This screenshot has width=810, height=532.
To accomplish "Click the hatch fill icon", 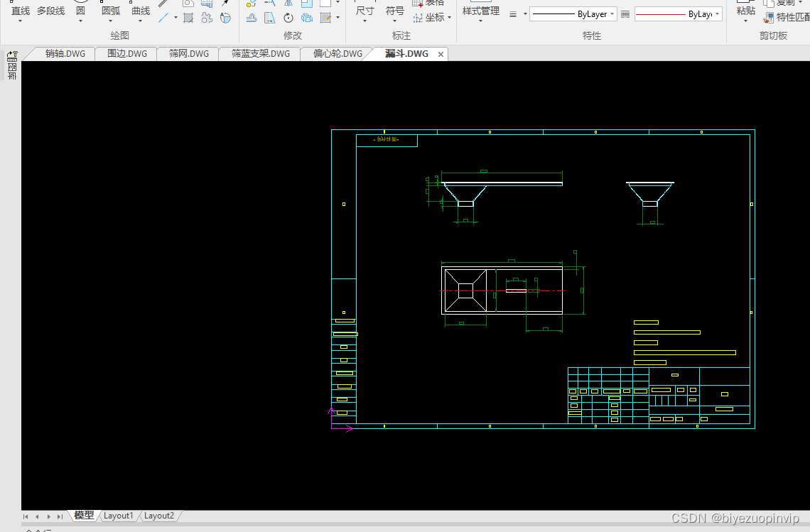I will pyautogui.click(x=188, y=18).
